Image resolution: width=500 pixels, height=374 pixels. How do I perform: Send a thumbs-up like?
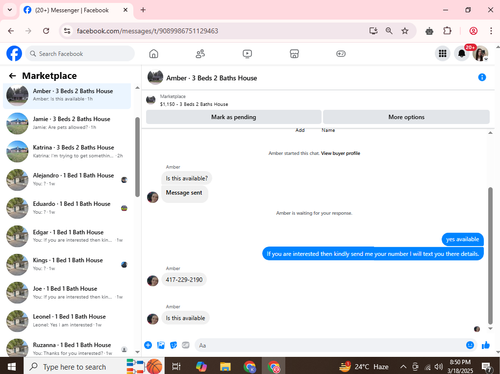click(x=486, y=345)
